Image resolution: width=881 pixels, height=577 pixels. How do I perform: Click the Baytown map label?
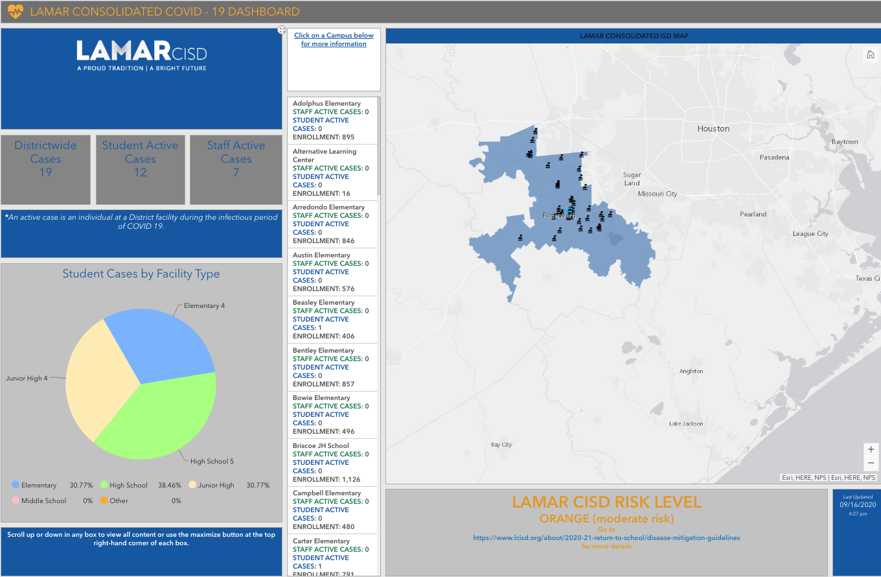tap(844, 142)
